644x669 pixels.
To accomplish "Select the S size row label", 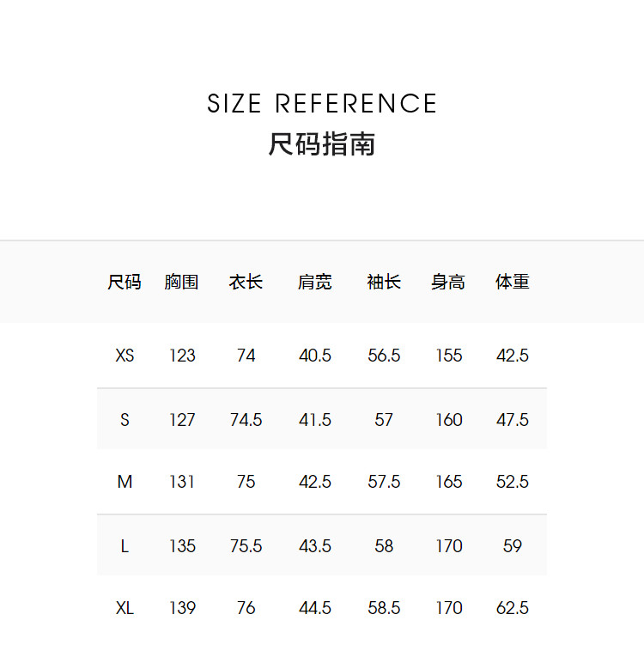I will tap(125, 420).
